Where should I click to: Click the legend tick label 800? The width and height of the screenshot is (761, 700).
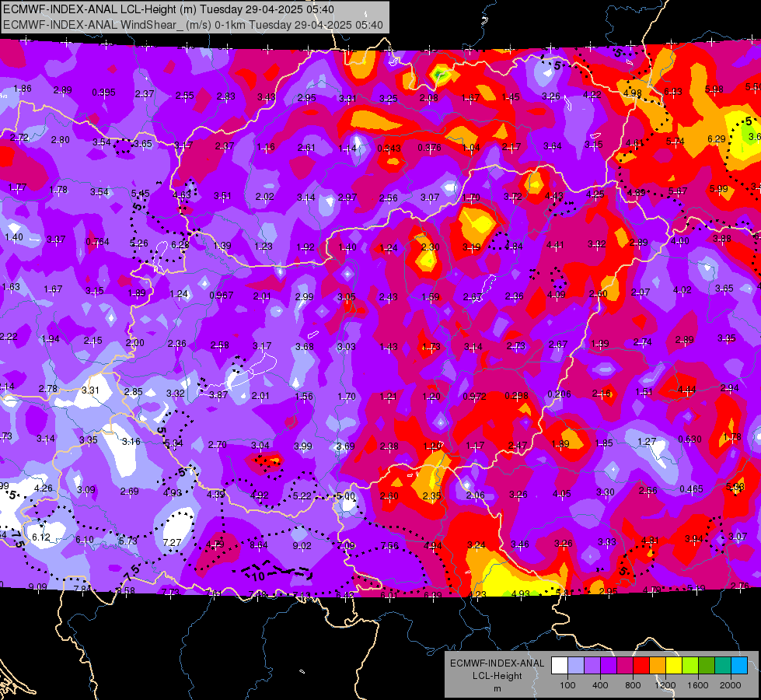click(x=633, y=685)
